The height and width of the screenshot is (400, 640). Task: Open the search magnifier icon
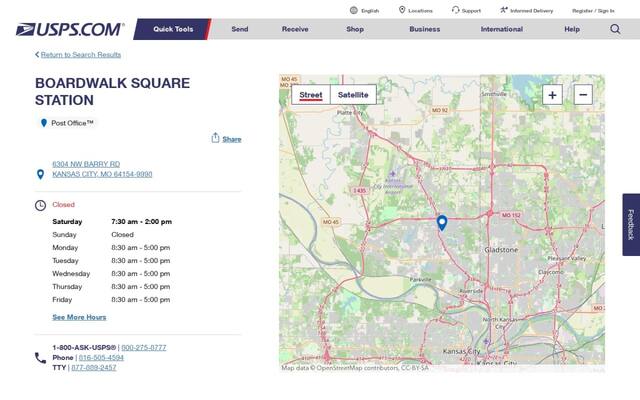point(615,29)
